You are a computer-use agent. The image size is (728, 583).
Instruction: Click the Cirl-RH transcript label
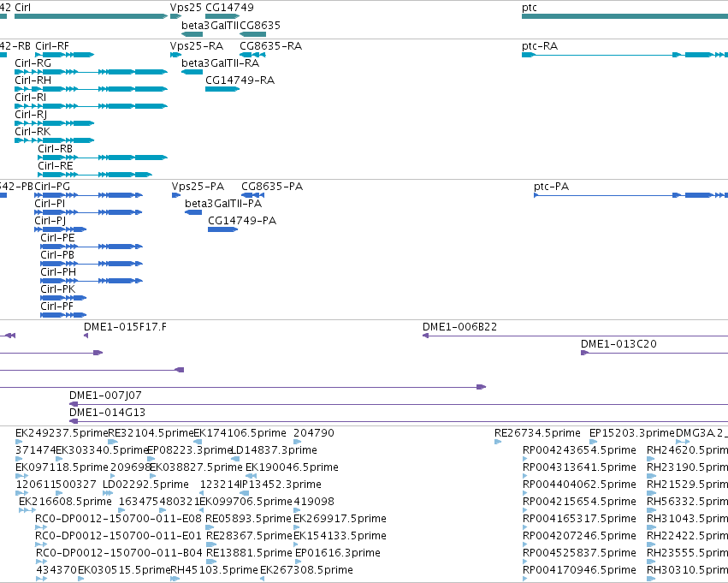click(33, 80)
